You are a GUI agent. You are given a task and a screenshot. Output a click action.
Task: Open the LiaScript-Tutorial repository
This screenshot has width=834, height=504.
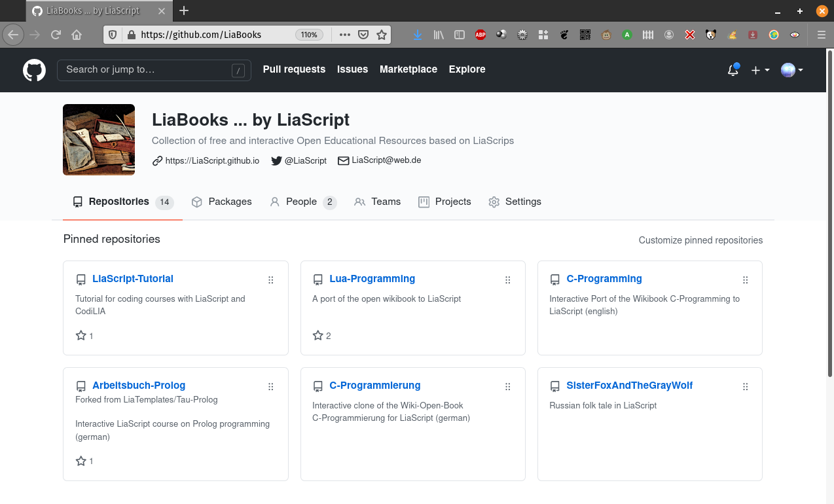click(x=133, y=279)
